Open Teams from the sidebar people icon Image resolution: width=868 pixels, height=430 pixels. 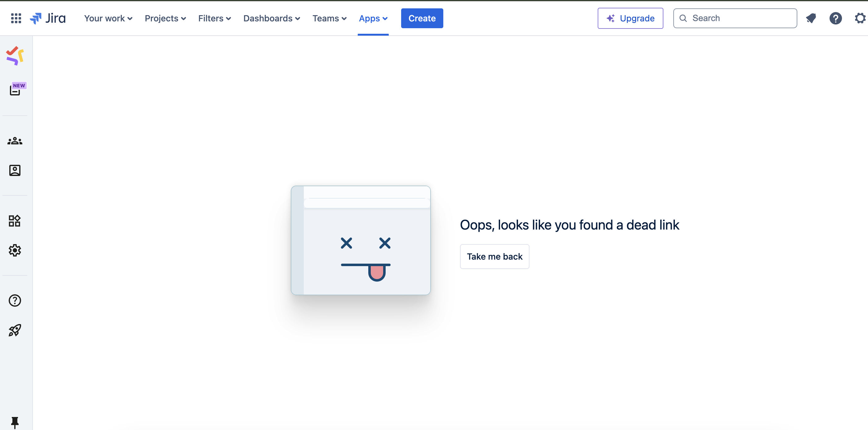15,141
